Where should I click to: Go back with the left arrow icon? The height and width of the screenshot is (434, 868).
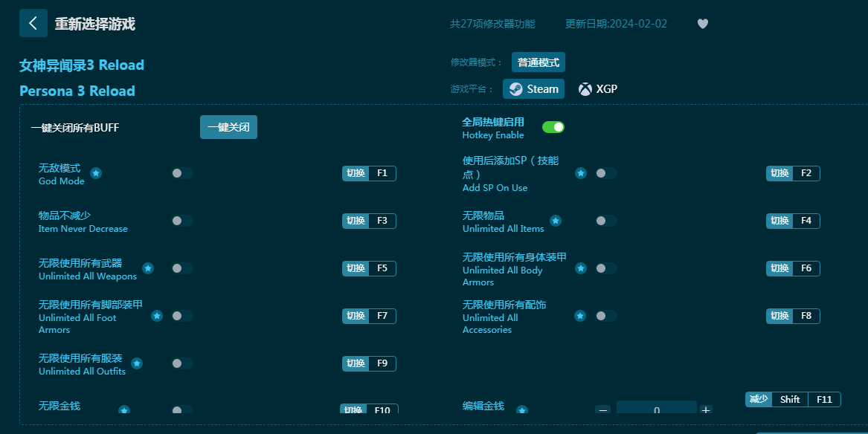click(x=33, y=23)
